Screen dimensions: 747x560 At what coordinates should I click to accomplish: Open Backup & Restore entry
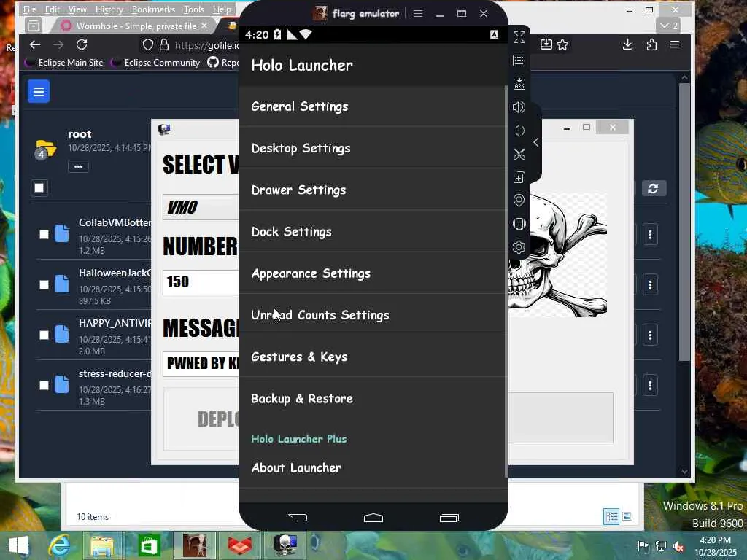372,398
